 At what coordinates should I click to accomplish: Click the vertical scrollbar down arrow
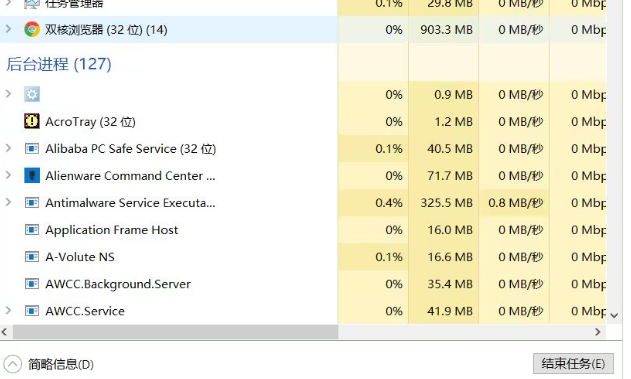point(614,315)
